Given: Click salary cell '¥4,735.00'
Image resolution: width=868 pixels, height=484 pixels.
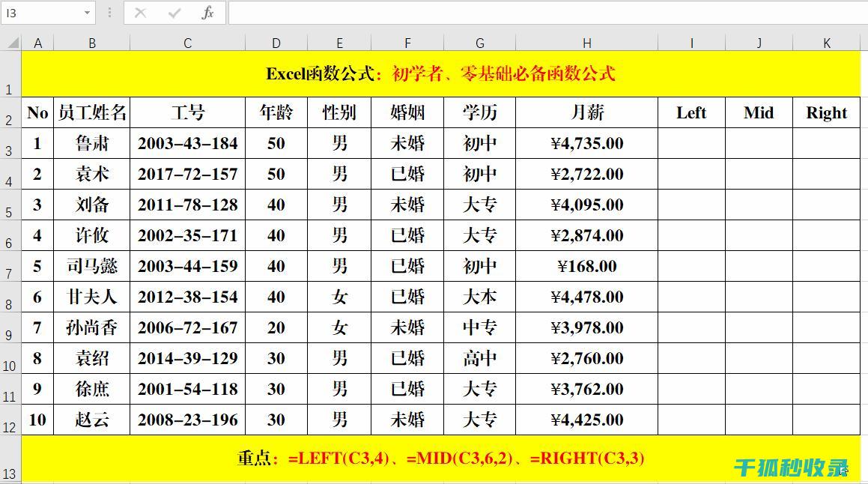Looking at the screenshot, I should click(587, 143).
